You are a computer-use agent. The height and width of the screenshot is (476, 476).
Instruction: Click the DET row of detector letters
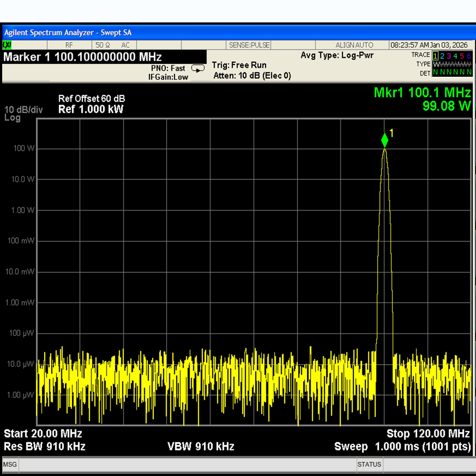click(452, 72)
